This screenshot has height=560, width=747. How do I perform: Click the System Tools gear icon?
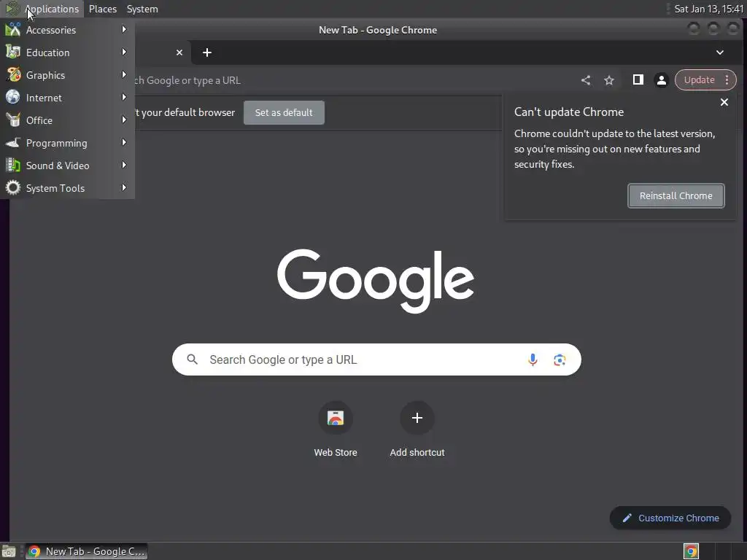(x=13, y=187)
